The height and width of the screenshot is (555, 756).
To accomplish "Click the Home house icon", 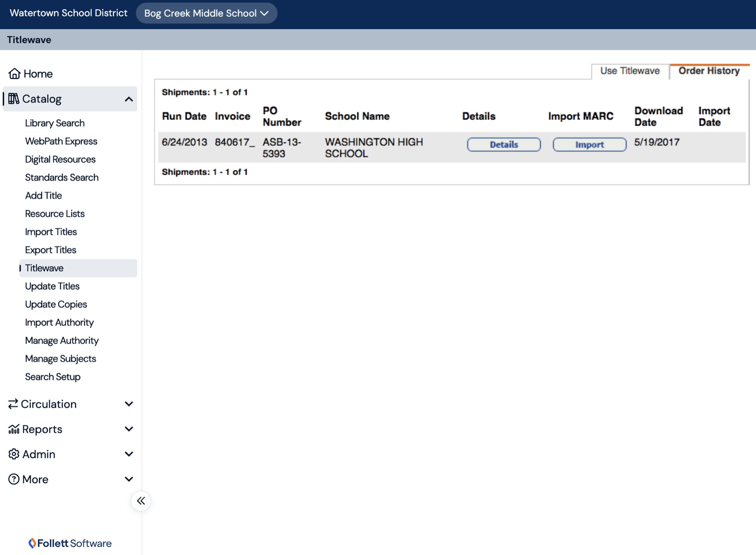I will [14, 73].
